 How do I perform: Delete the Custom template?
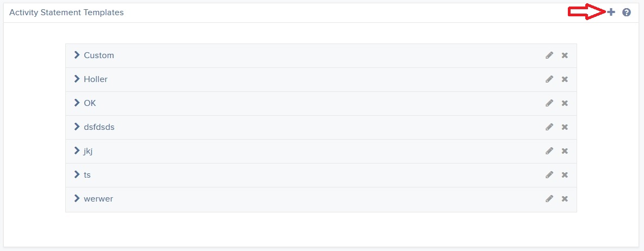(x=565, y=55)
